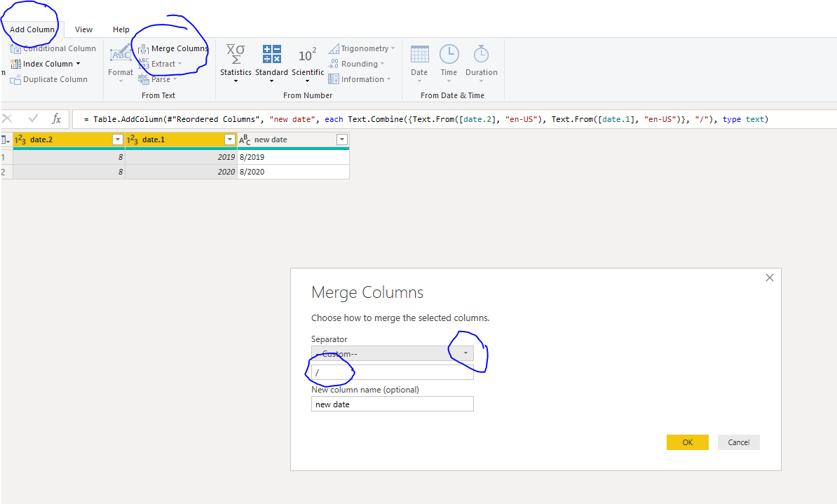This screenshot has width=837, height=504.
Task: Click the custom separator input field
Action: click(x=393, y=373)
